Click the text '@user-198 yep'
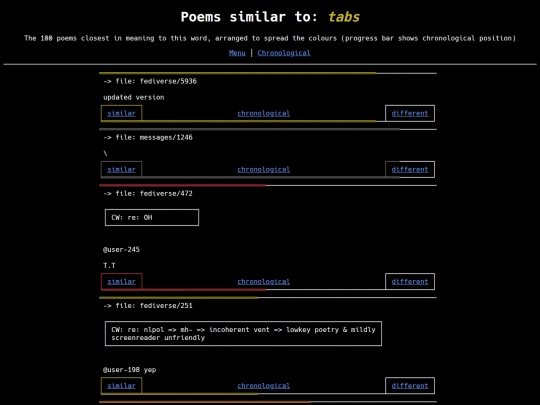Viewport: 540px width, 405px height. pos(129,370)
